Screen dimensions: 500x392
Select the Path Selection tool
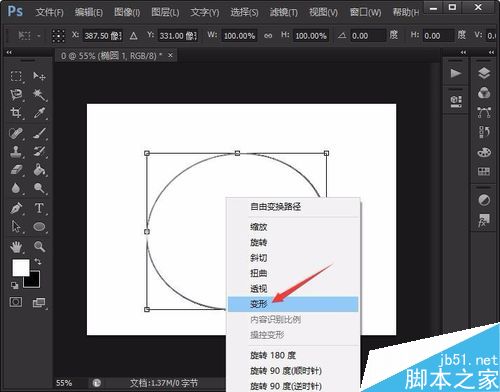tap(16, 227)
